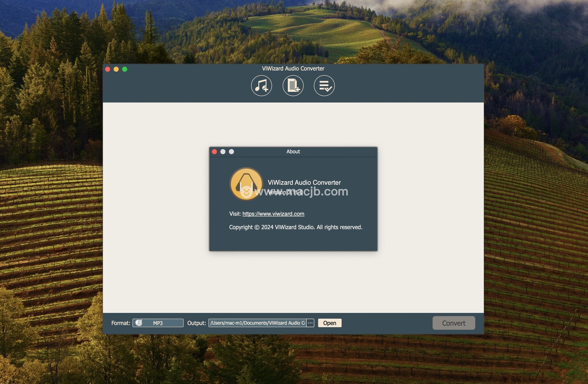The image size is (588, 384).
Task: Maximize the ViWizard Audio Converter main window
Action: click(125, 69)
